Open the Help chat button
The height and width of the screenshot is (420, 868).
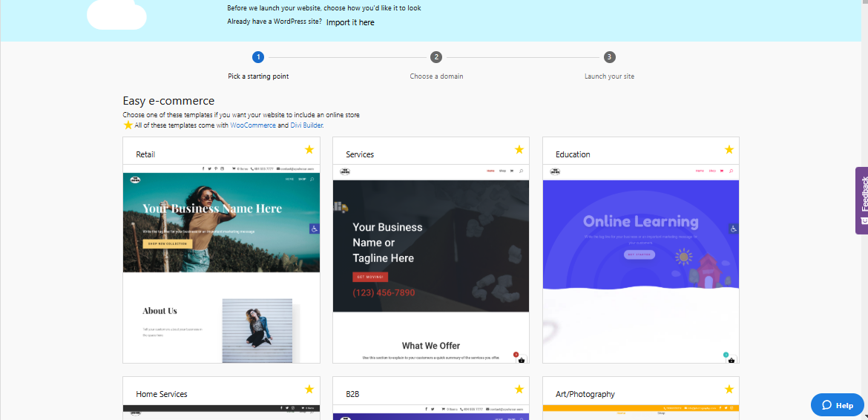[838, 405]
